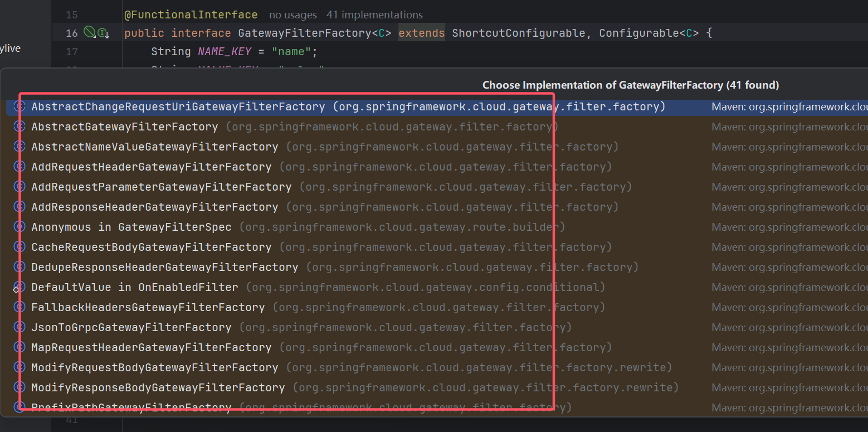868x432 pixels.
Task: Select the partially visible PrefixPathGatewayFilterFactory row
Action: coord(437,407)
